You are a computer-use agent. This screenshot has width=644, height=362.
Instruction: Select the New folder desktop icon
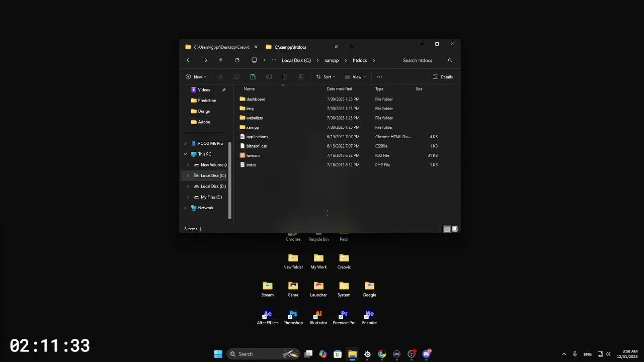(293, 262)
